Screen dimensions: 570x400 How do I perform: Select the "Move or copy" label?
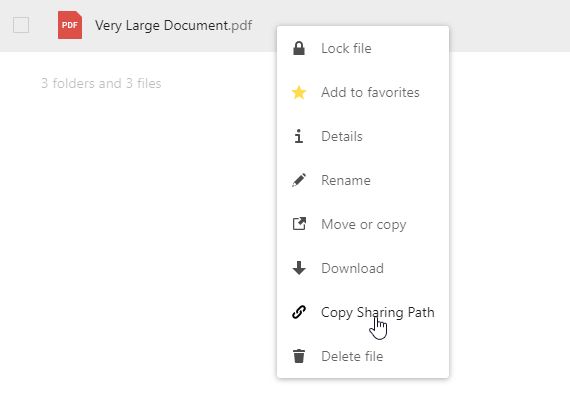click(364, 225)
